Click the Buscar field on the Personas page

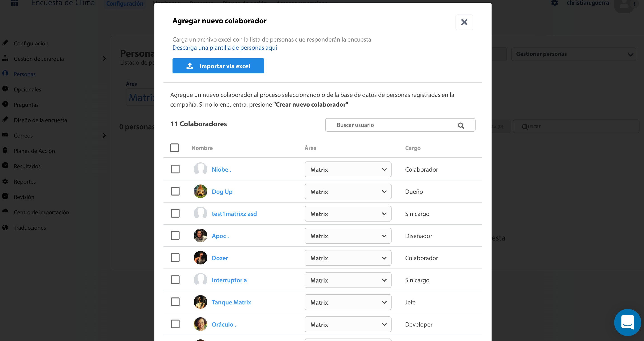(576, 126)
